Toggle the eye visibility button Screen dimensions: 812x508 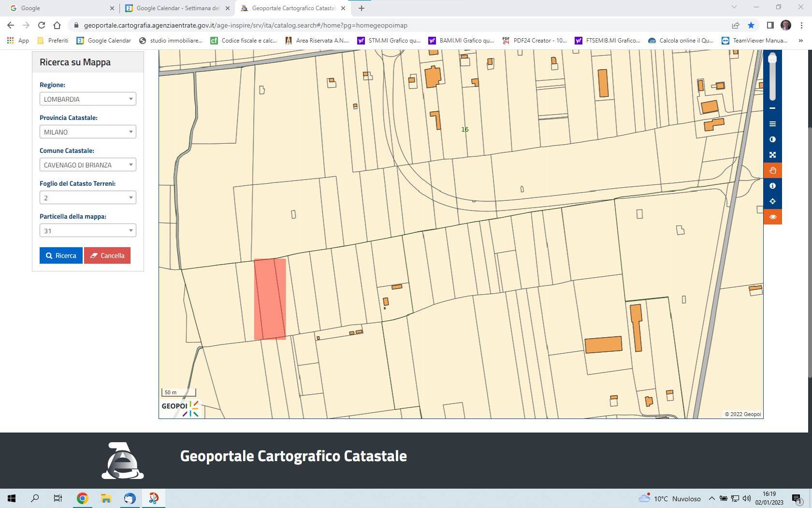point(772,217)
